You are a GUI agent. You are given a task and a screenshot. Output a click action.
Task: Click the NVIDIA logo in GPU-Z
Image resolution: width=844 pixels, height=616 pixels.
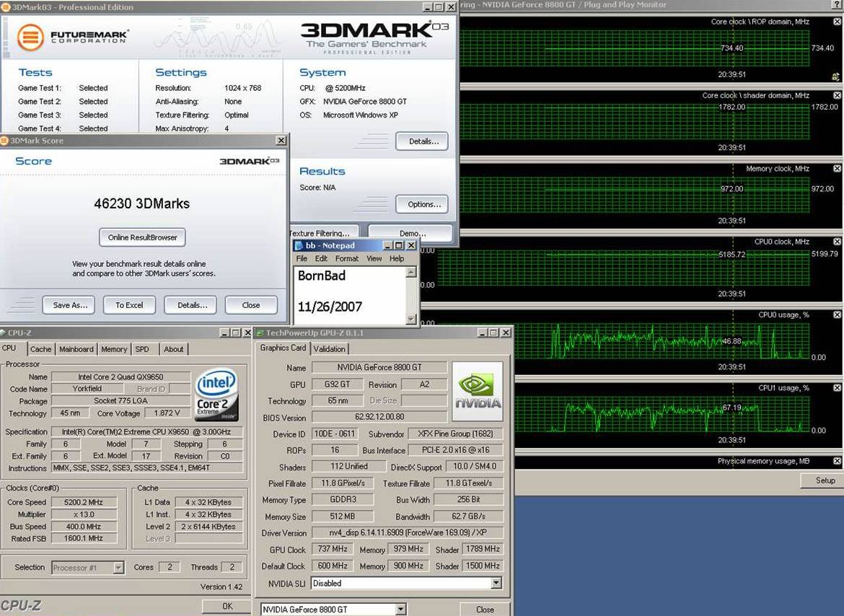point(478,391)
